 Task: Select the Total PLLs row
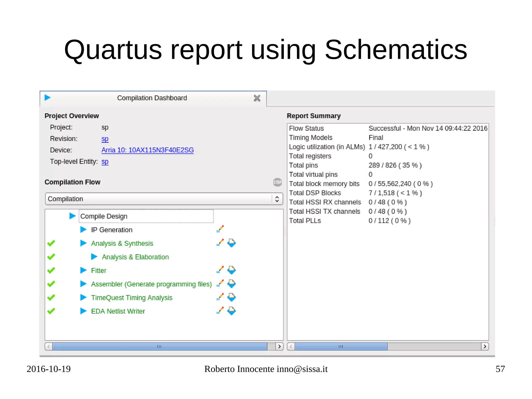coord(388,221)
